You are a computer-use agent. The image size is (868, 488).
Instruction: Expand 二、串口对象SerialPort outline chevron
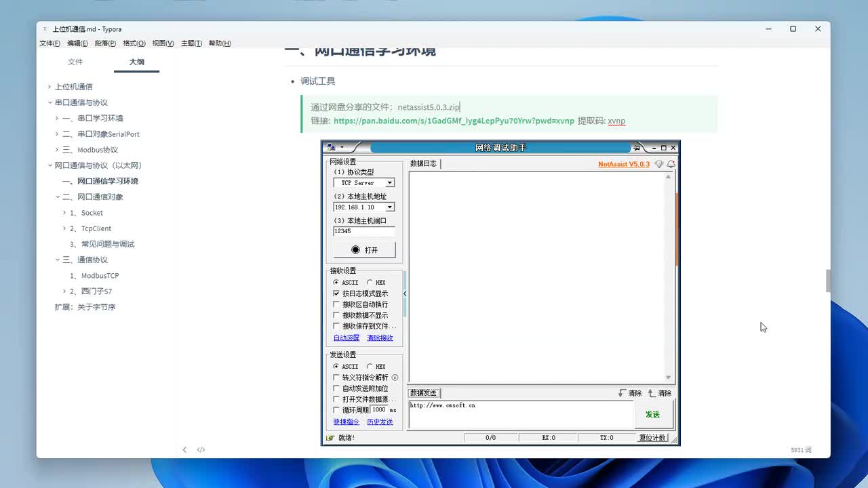tap(57, 134)
